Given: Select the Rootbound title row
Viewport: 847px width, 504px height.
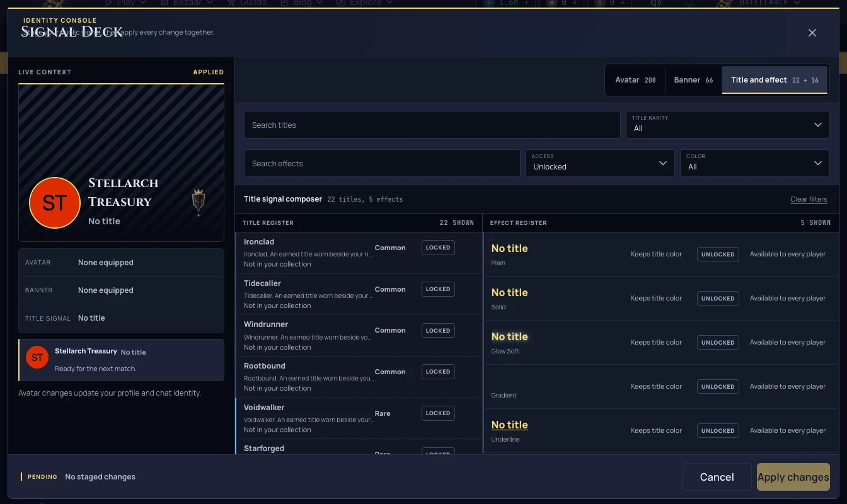Looking at the screenshot, I should [x=359, y=377].
